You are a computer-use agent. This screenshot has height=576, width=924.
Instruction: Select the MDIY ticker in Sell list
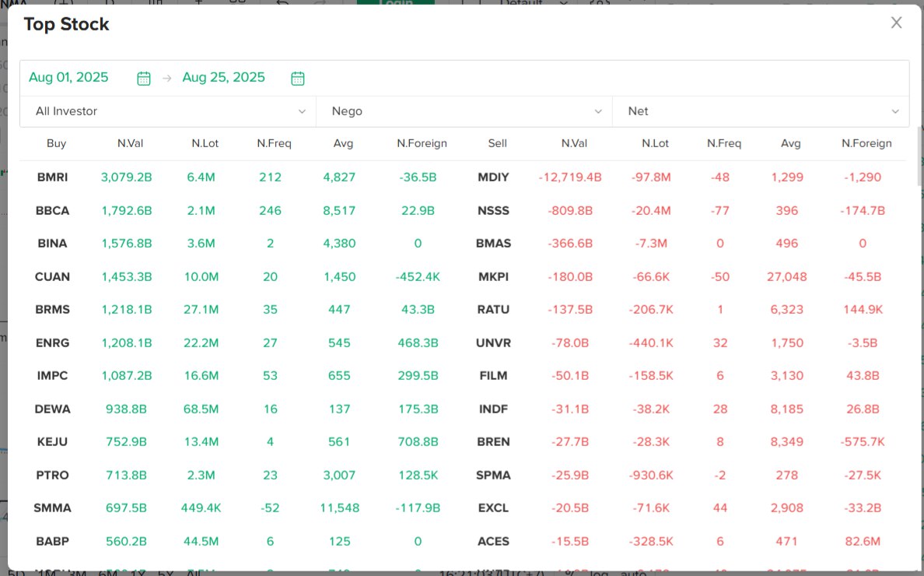point(493,177)
